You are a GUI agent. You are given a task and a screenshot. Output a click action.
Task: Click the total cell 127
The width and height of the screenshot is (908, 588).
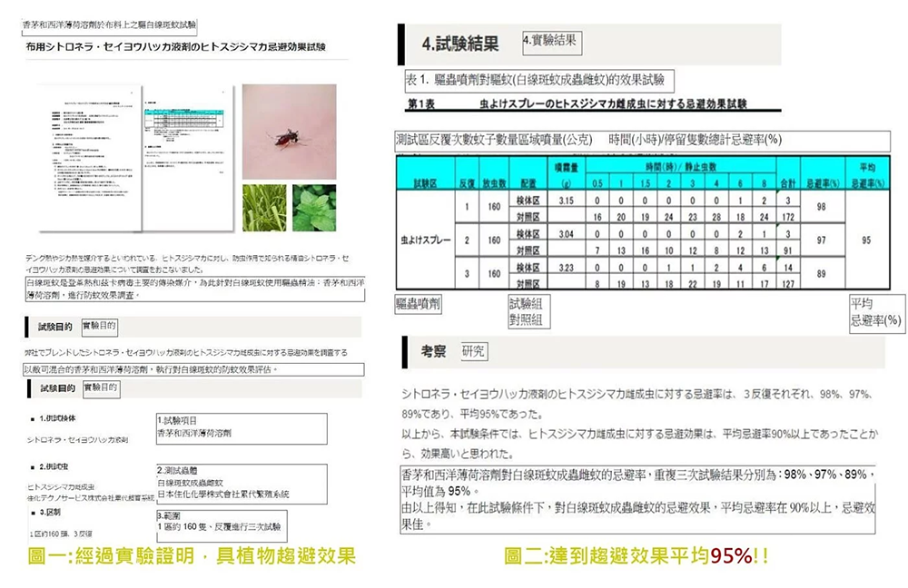coord(787,284)
